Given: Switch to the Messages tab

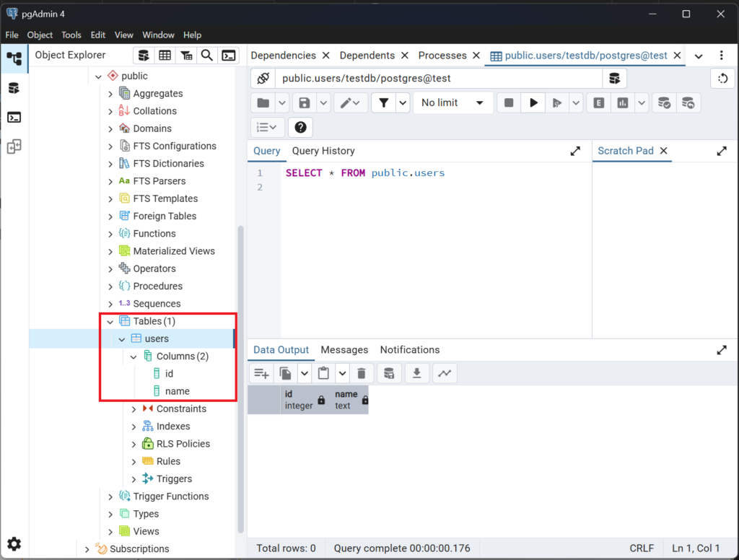Looking at the screenshot, I should (344, 350).
